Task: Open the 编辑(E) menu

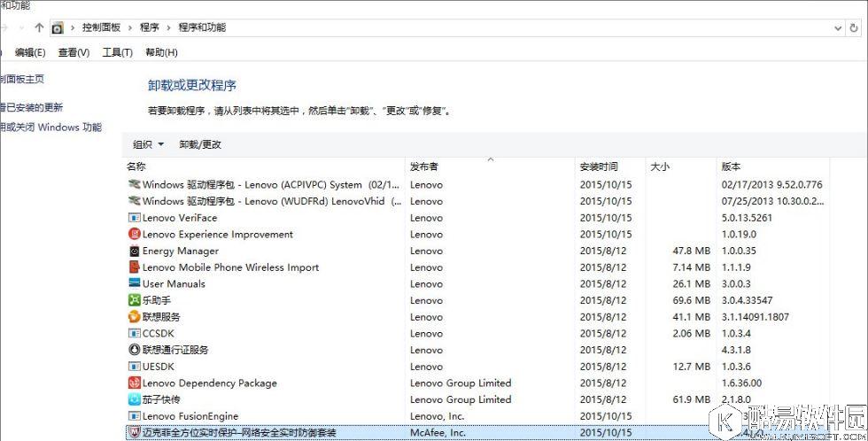Action: [30, 52]
